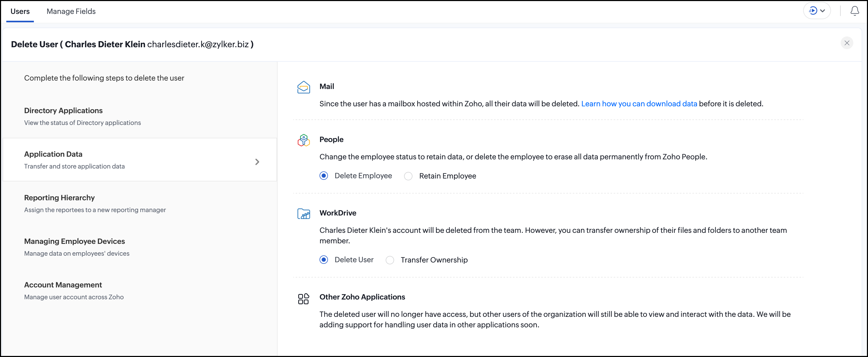The height and width of the screenshot is (357, 868).
Task: Click the Zoho People application icon
Action: (x=304, y=140)
